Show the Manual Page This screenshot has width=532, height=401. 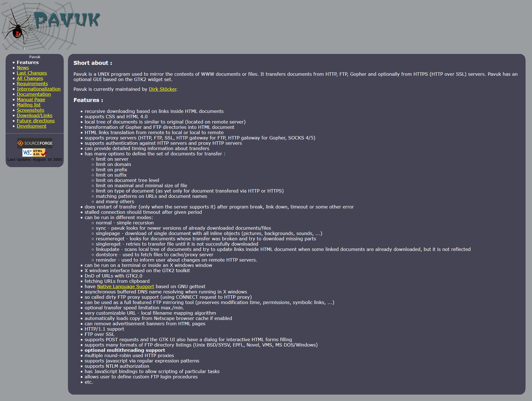point(31,99)
